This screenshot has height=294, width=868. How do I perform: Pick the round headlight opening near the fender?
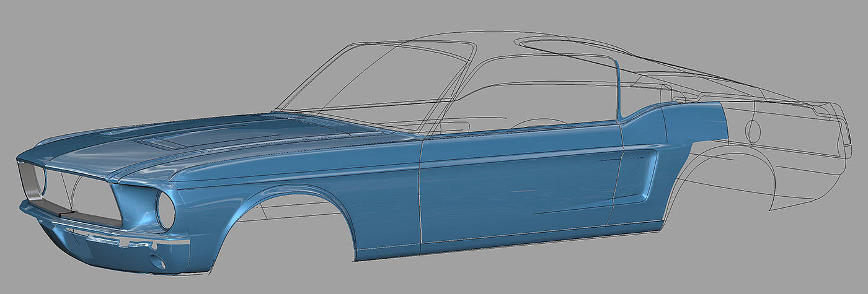click(166, 210)
